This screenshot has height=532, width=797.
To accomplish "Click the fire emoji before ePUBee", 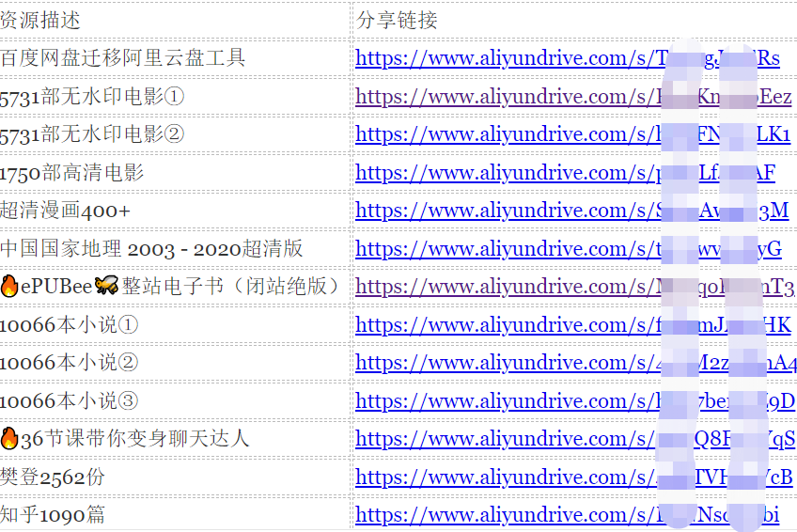I will point(9,287).
